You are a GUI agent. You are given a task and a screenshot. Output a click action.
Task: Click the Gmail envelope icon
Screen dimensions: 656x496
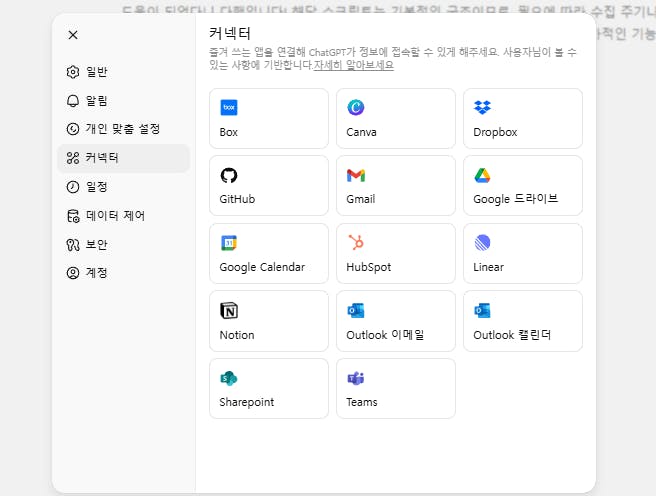356,175
